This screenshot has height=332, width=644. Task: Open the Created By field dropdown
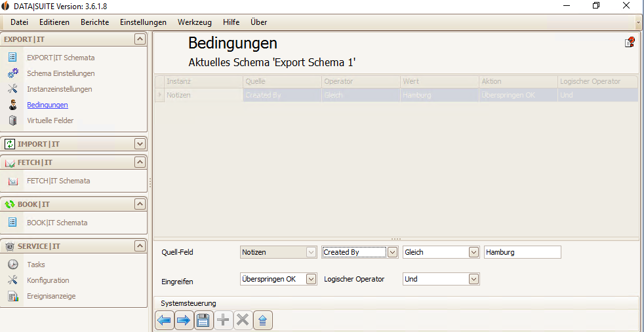point(393,252)
